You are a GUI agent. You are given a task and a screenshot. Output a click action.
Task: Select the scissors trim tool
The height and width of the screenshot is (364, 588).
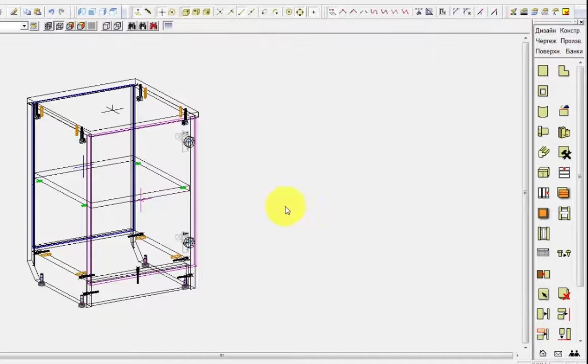point(418,12)
